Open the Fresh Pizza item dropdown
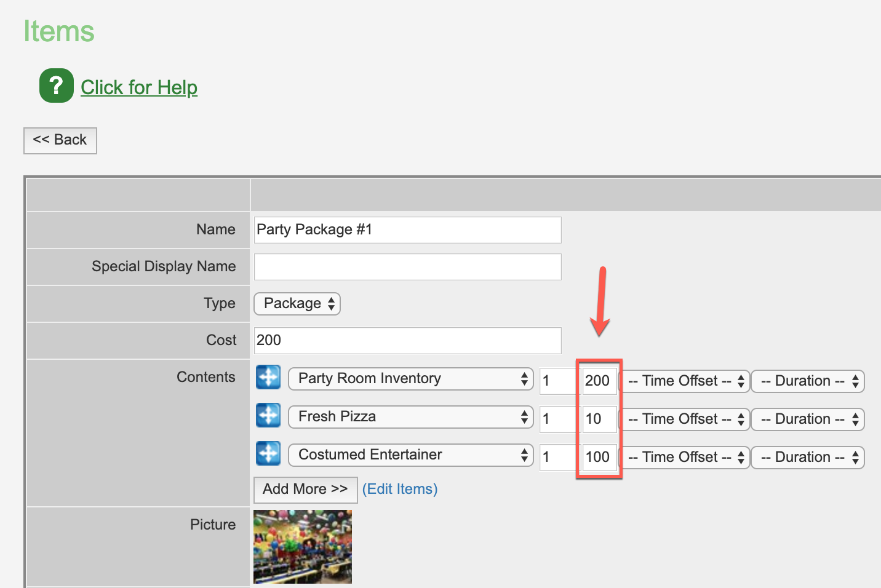This screenshot has width=881, height=588. click(410, 416)
